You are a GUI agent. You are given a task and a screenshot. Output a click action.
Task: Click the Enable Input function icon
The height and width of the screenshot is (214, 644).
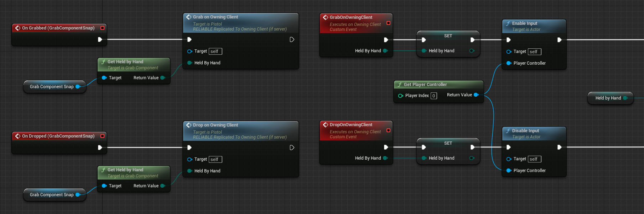[x=508, y=23]
